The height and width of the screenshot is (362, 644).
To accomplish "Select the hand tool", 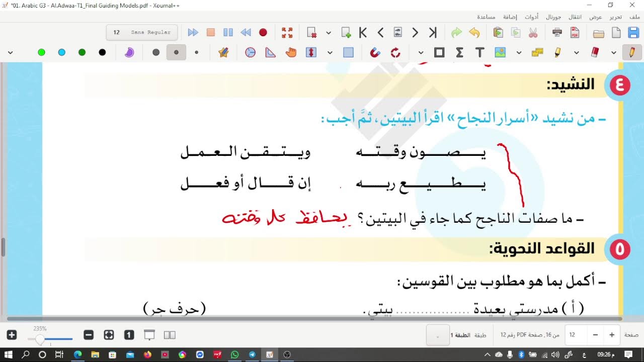I will tap(291, 52).
